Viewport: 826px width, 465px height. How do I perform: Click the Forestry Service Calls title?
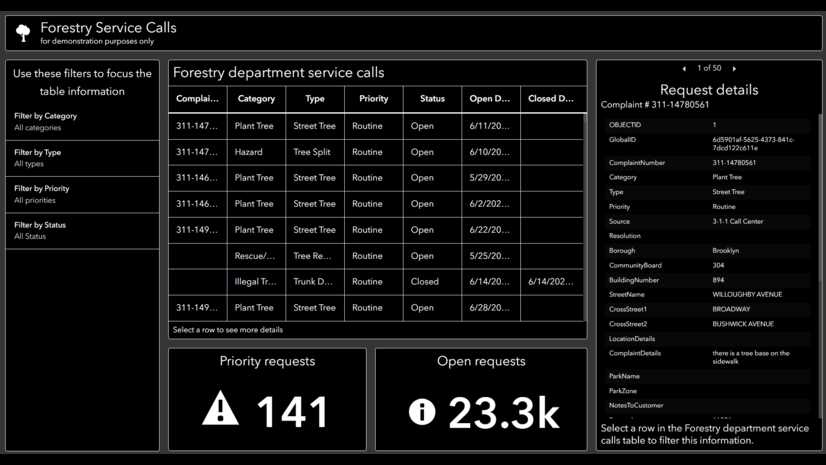pyautogui.click(x=109, y=27)
